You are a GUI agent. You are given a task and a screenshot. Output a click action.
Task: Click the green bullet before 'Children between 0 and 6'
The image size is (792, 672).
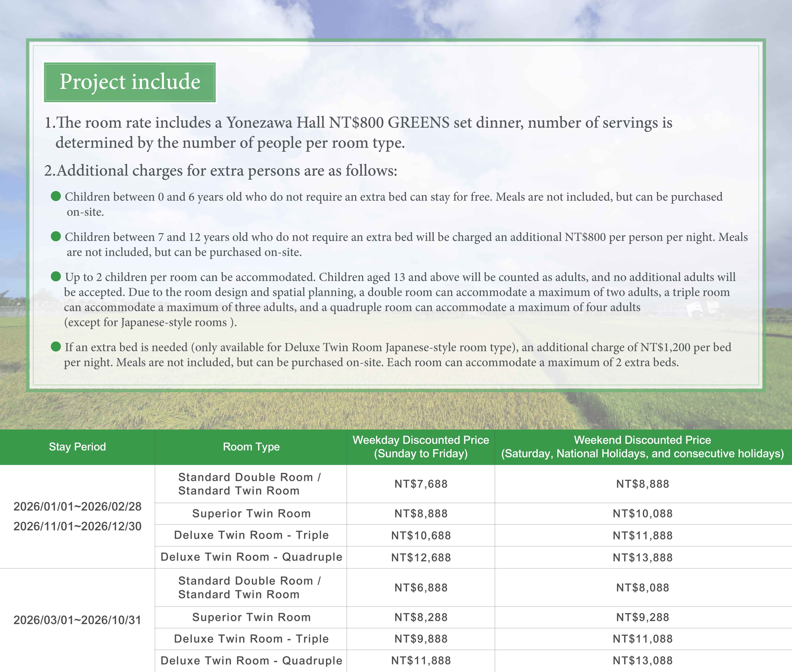tap(56, 196)
